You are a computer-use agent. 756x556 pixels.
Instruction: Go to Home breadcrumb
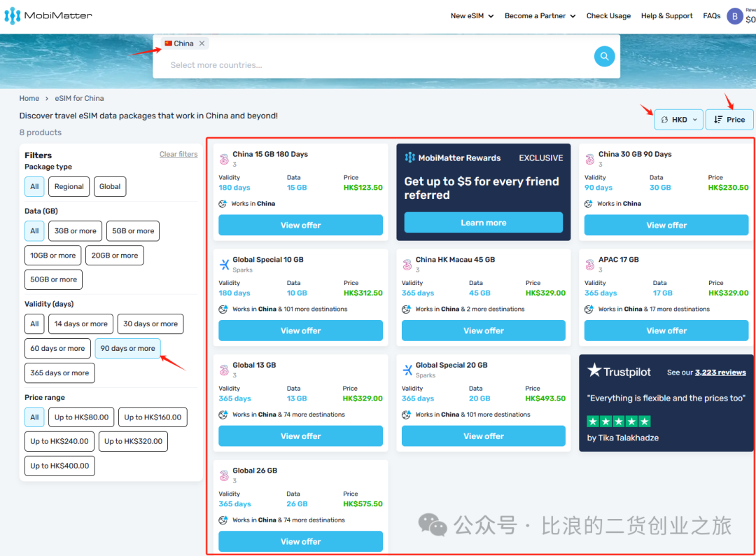[x=29, y=98]
